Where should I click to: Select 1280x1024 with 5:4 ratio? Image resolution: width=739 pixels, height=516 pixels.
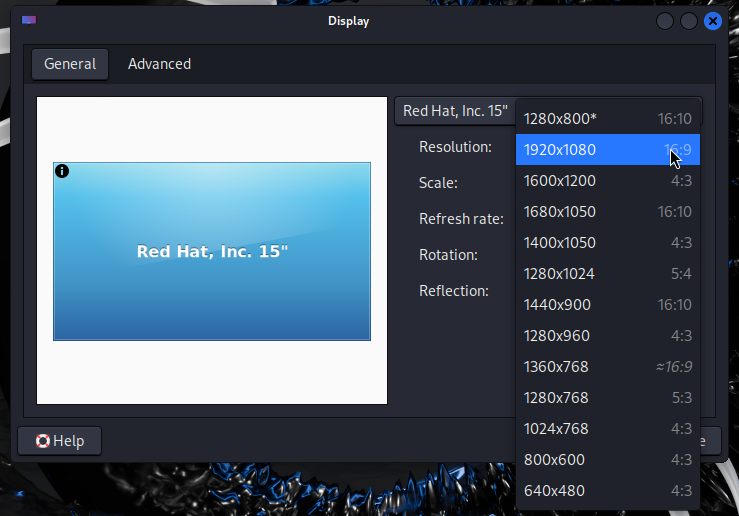(608, 274)
